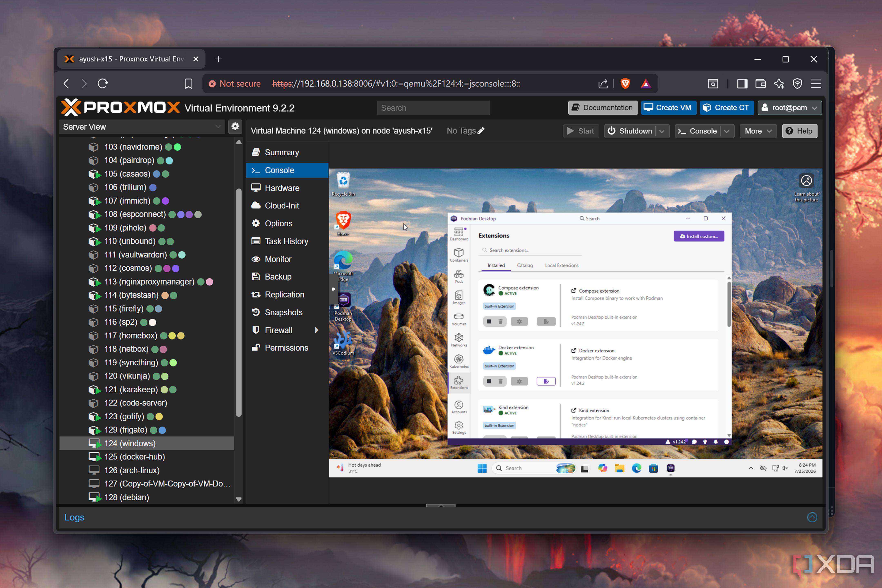Reload the Proxmox page
The height and width of the screenshot is (588, 882).
[x=103, y=83]
